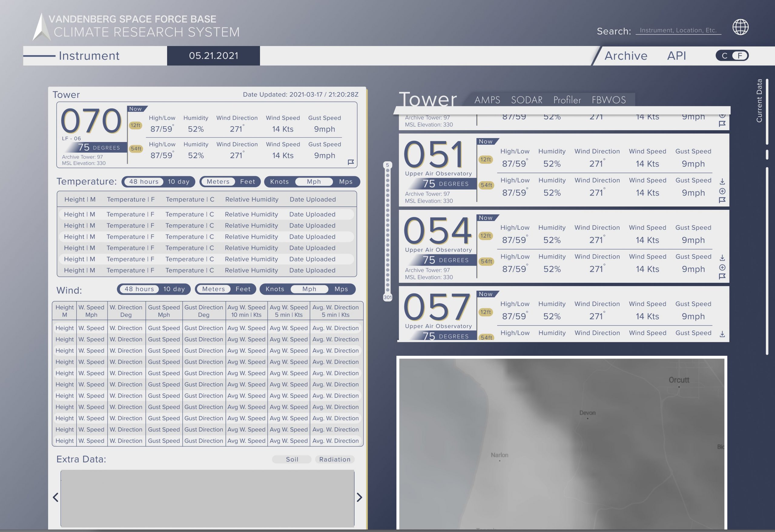Show previous Extra Data chart with left chevron
The width and height of the screenshot is (775, 532).
pyautogui.click(x=56, y=497)
